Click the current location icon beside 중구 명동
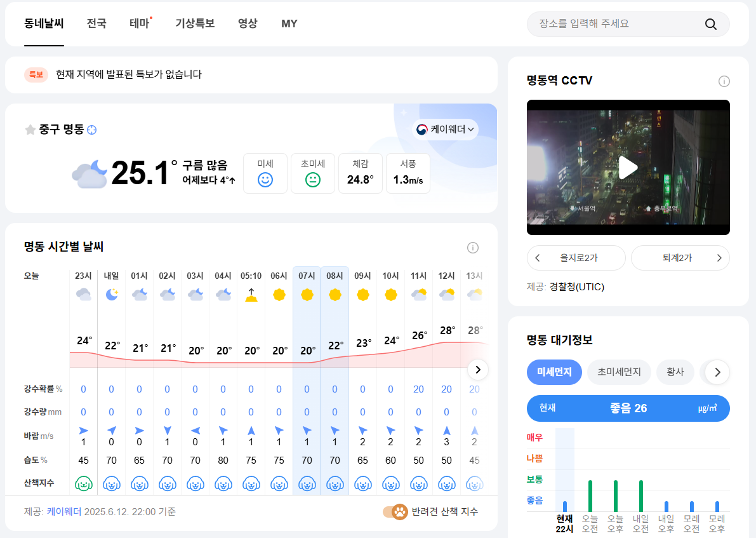Image resolution: width=756 pixels, height=538 pixels. click(x=92, y=130)
